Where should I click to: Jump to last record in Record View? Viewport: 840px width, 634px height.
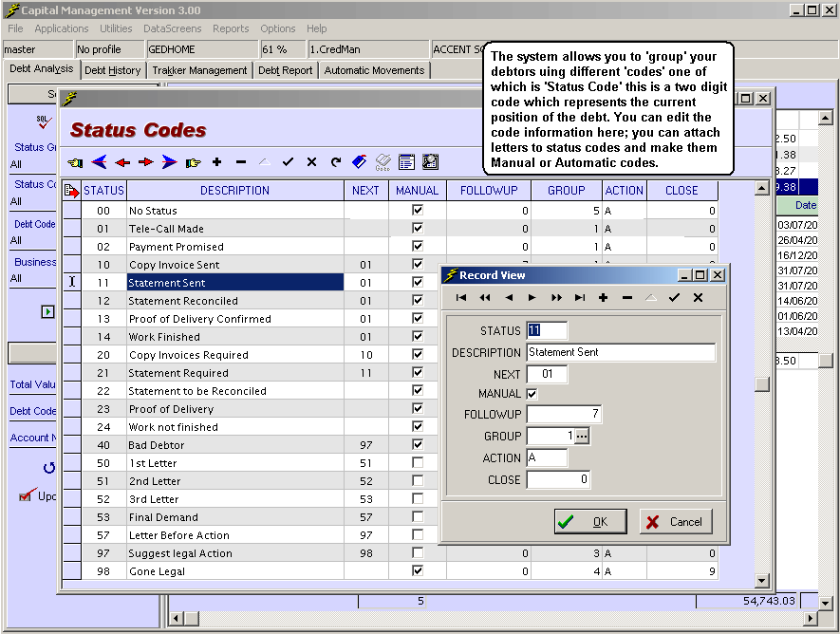click(580, 298)
